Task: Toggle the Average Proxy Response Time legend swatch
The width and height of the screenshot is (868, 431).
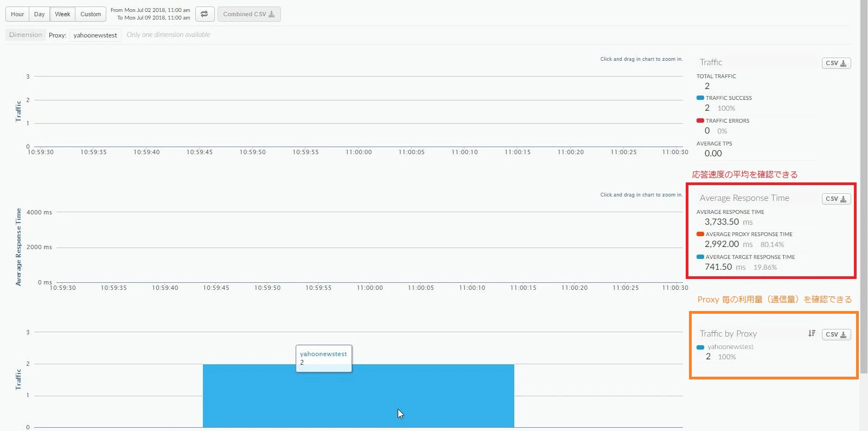Action: (x=700, y=234)
